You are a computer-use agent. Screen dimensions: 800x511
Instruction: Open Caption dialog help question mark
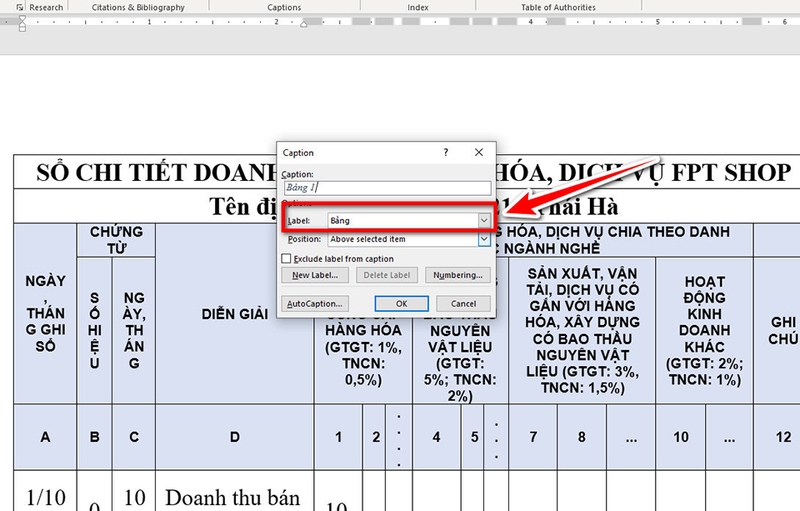[446, 152]
